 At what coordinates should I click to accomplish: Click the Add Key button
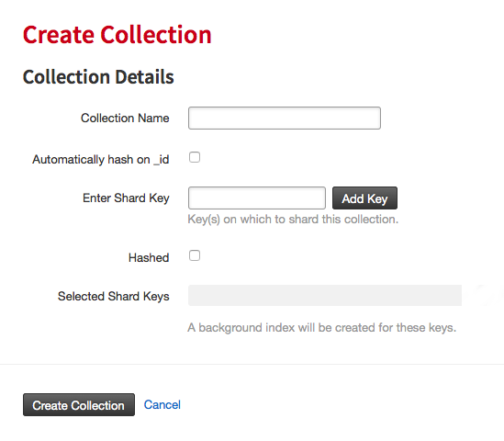coord(364,198)
